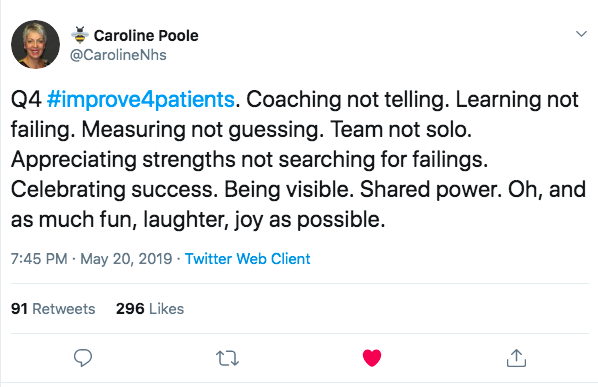The height and width of the screenshot is (387, 598).
Task: Click the 'Coaching not telling' phrase
Action: pos(345,100)
